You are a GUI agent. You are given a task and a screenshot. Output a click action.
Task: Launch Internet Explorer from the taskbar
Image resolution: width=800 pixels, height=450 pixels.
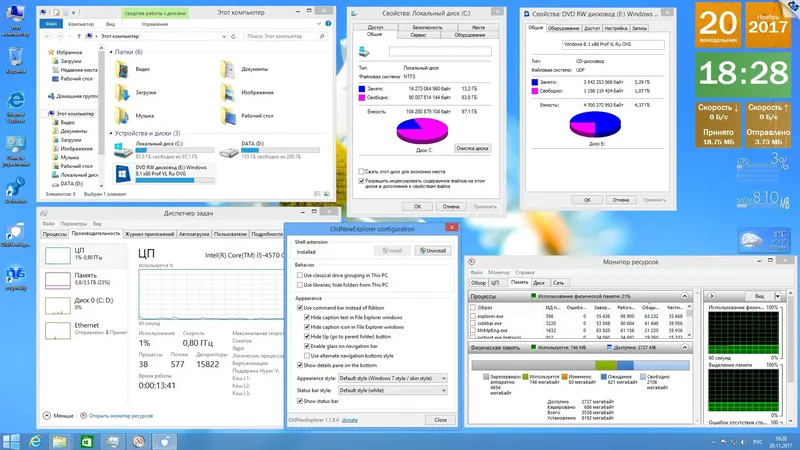click(x=35, y=441)
